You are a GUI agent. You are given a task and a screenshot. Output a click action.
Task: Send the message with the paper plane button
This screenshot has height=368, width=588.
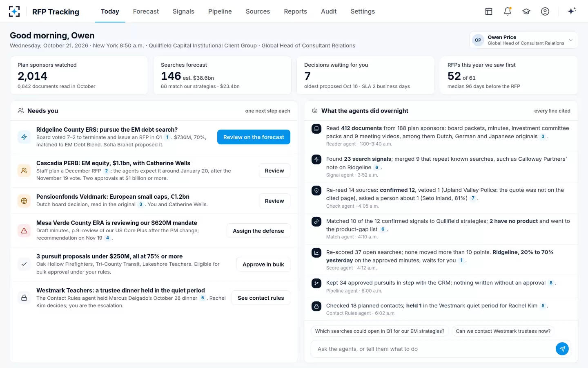[562, 349]
